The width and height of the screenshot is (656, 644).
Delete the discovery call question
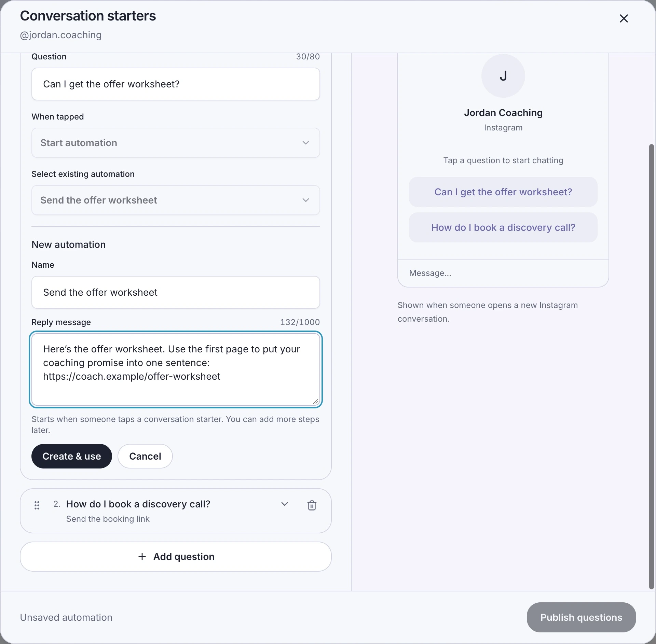pyautogui.click(x=312, y=505)
